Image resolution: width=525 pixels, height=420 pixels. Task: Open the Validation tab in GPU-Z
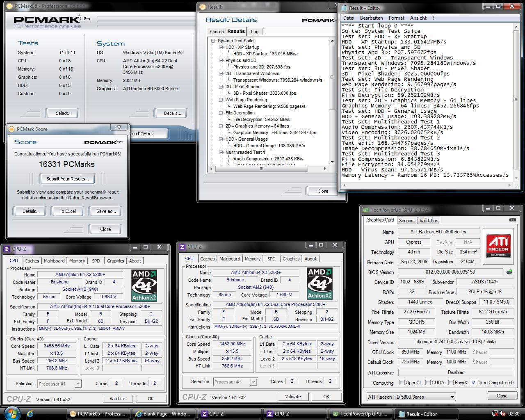(x=429, y=221)
